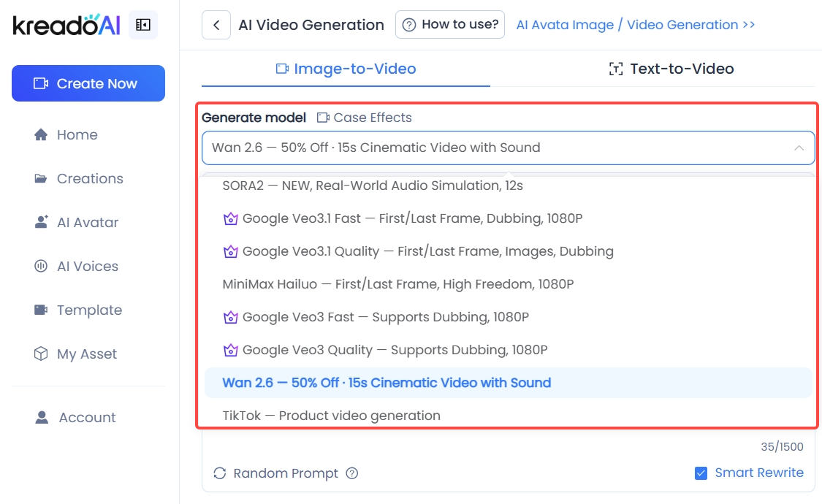Open AI Avata Image / Video Generation link

pos(636,25)
